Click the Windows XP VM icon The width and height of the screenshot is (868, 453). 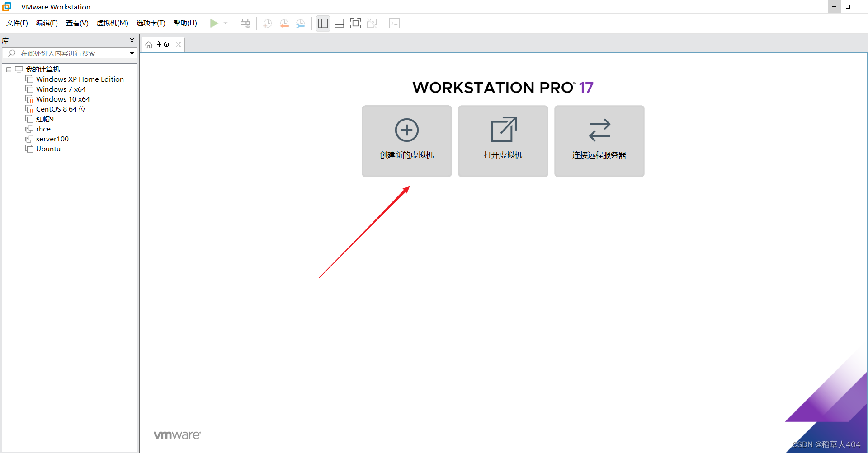pos(29,79)
